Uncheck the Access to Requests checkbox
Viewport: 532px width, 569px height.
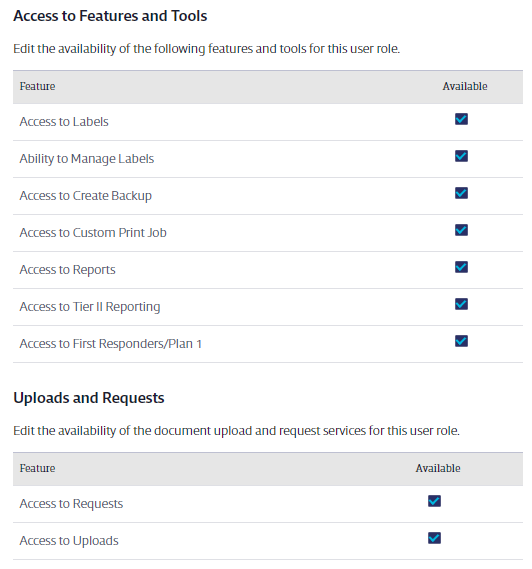pos(434,501)
